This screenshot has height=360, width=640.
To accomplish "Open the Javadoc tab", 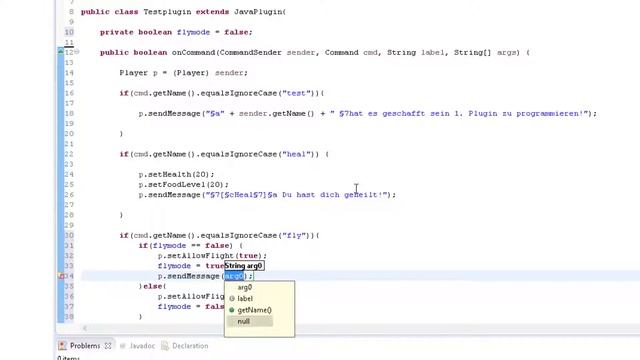I will tap(142, 346).
